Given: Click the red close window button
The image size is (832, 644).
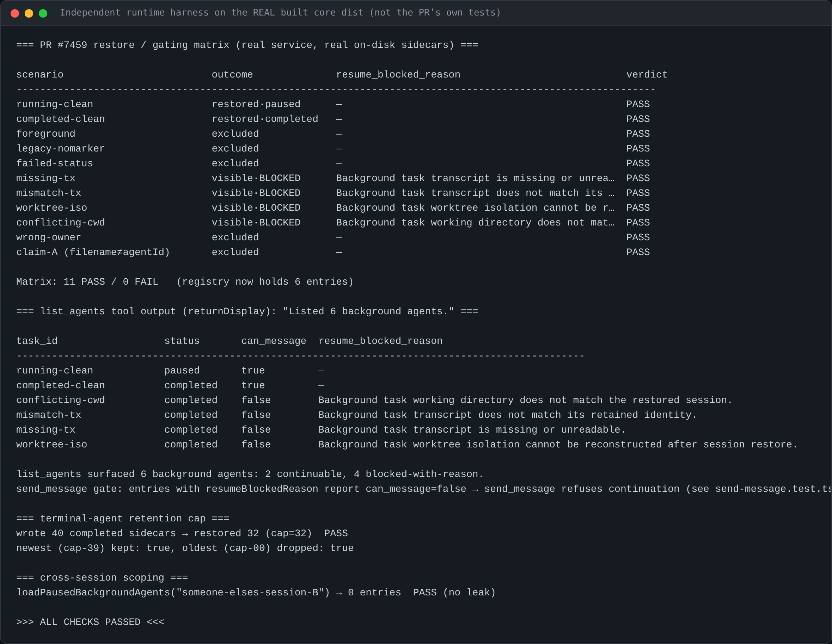Looking at the screenshot, I should (x=15, y=13).
